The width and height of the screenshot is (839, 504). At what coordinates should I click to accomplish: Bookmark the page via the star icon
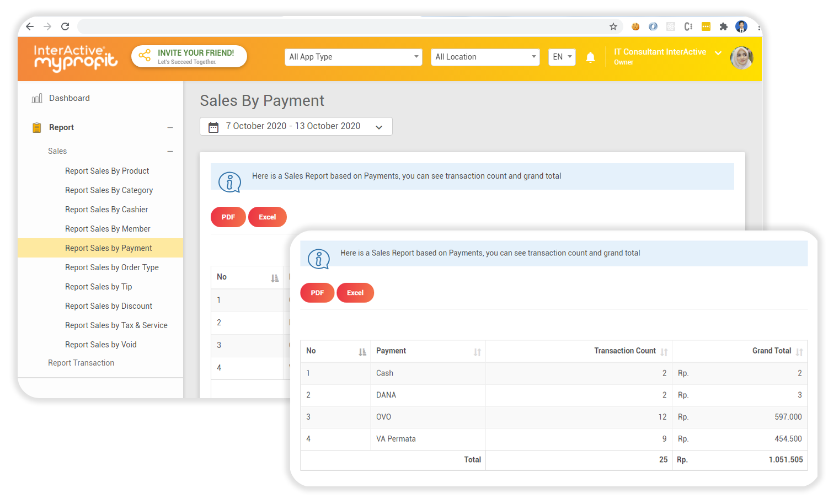(x=613, y=26)
